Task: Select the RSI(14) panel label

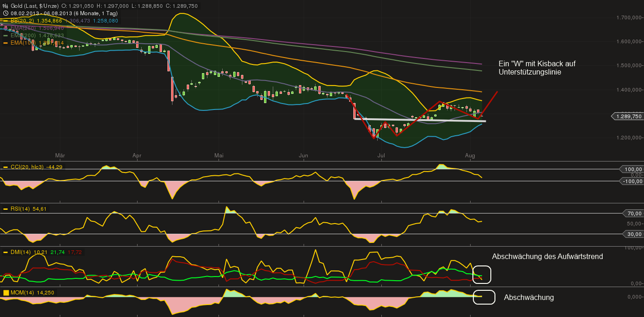Action: click(x=21, y=209)
